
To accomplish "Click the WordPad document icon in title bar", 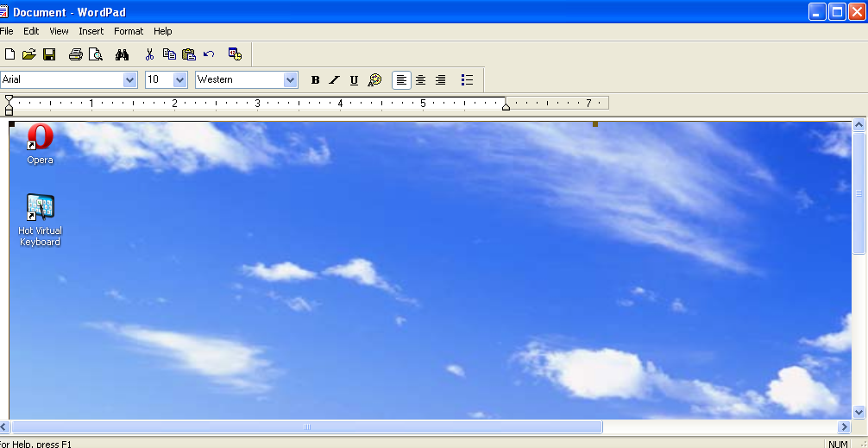I will 3,11.
